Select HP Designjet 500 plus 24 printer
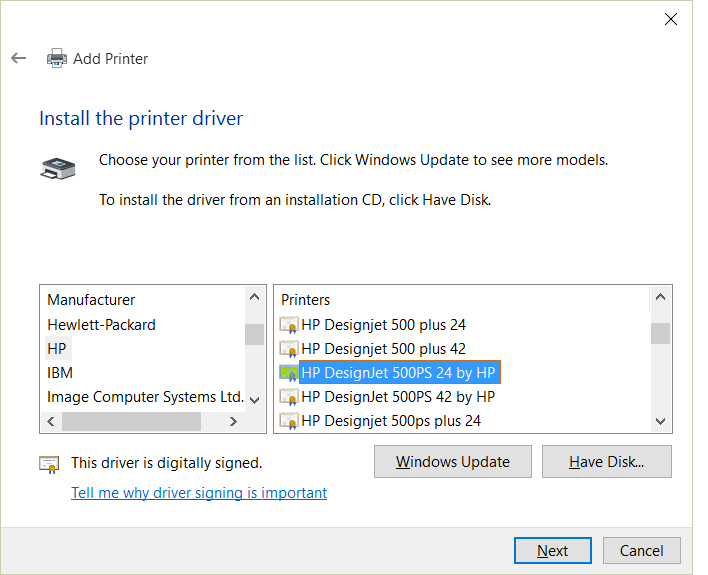 coord(383,325)
